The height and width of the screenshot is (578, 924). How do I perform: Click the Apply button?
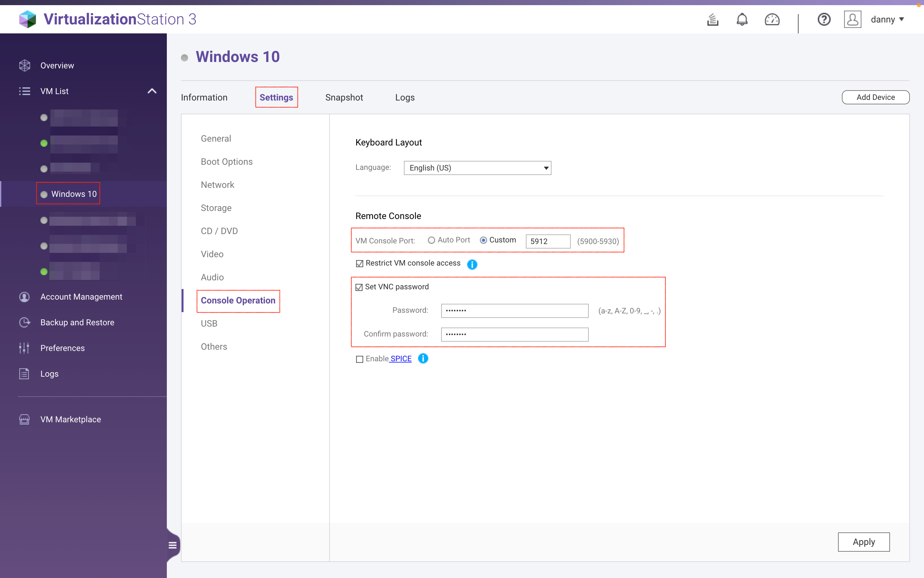pos(864,542)
